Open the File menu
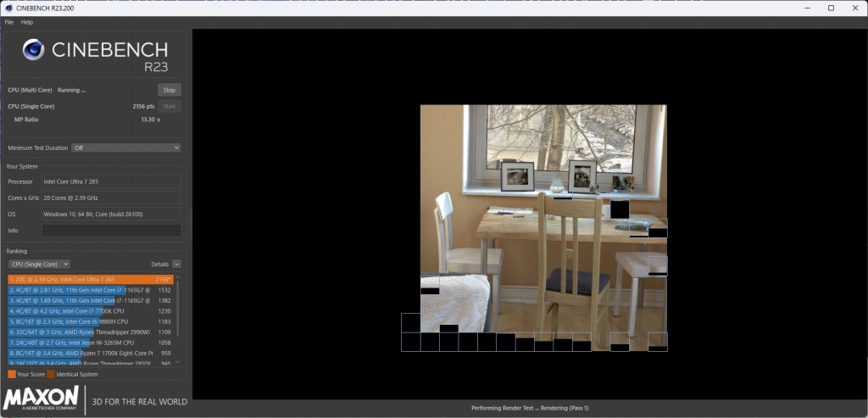Viewport: 868px width, 418px height. pyautogui.click(x=9, y=22)
